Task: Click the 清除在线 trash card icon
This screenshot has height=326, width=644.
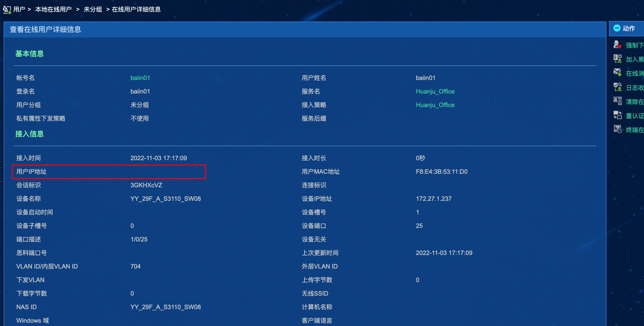Action: pyautogui.click(x=617, y=101)
